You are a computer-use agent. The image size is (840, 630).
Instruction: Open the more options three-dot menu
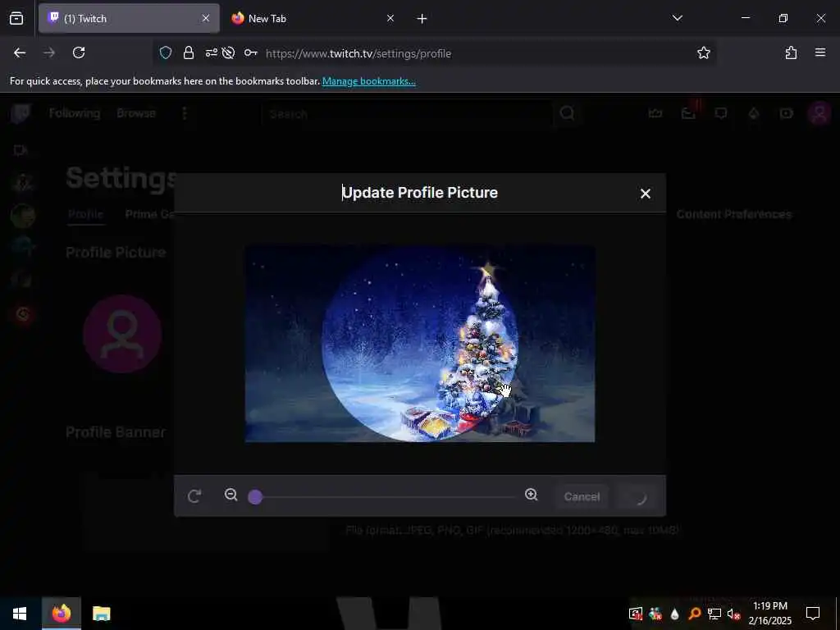pos(185,113)
